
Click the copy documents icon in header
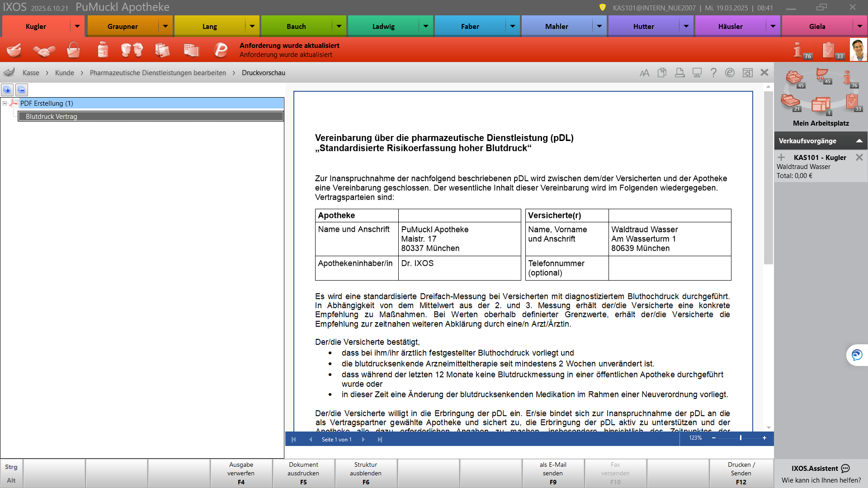(662, 73)
